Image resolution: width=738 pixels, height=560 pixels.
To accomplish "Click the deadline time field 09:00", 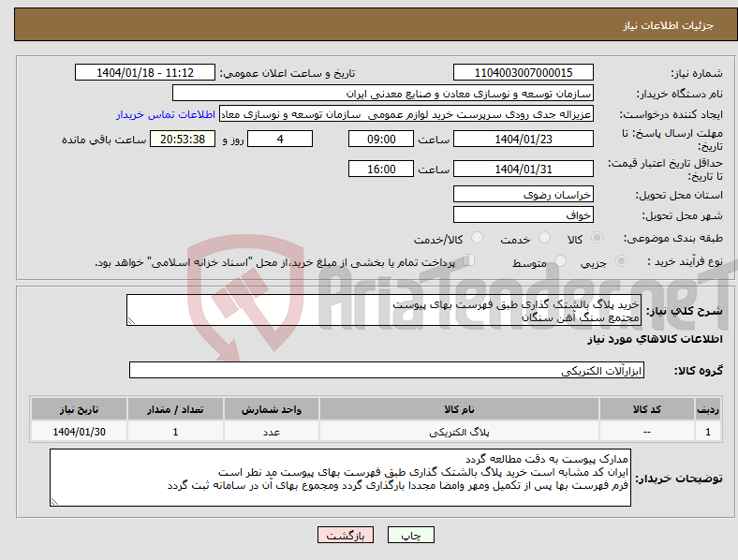I will [381, 139].
